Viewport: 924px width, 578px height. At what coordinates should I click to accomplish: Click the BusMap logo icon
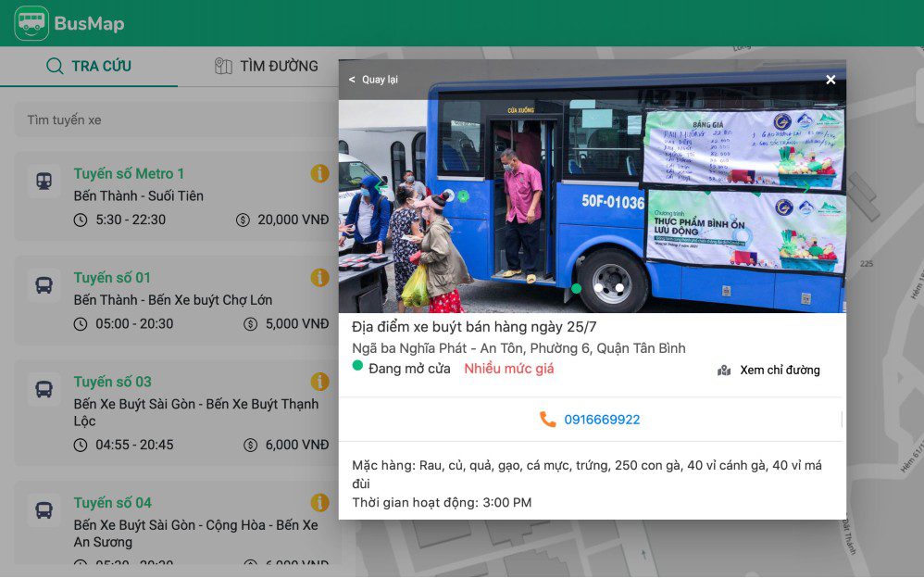pyautogui.click(x=31, y=23)
